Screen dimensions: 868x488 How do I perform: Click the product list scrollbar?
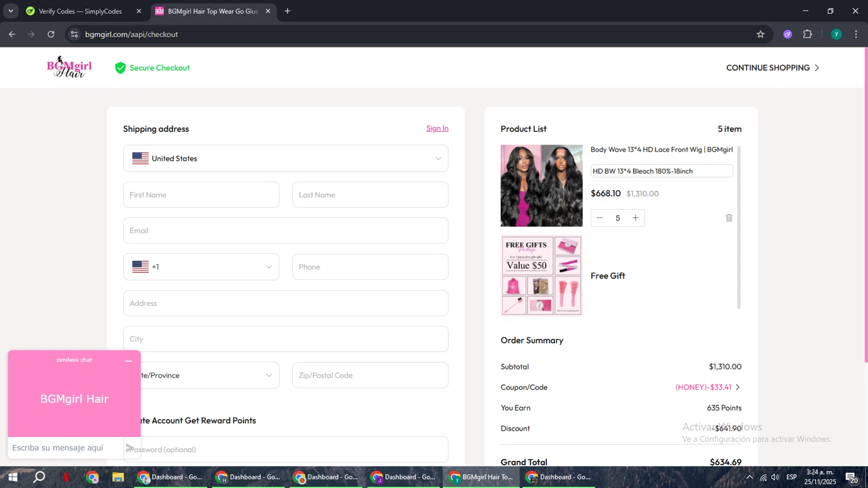coord(738,227)
